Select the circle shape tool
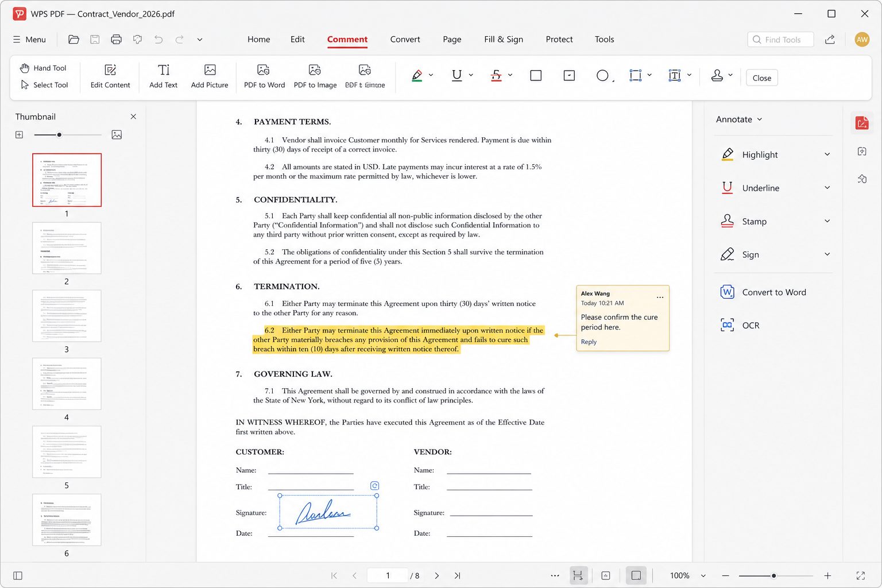882x588 pixels. (x=602, y=75)
